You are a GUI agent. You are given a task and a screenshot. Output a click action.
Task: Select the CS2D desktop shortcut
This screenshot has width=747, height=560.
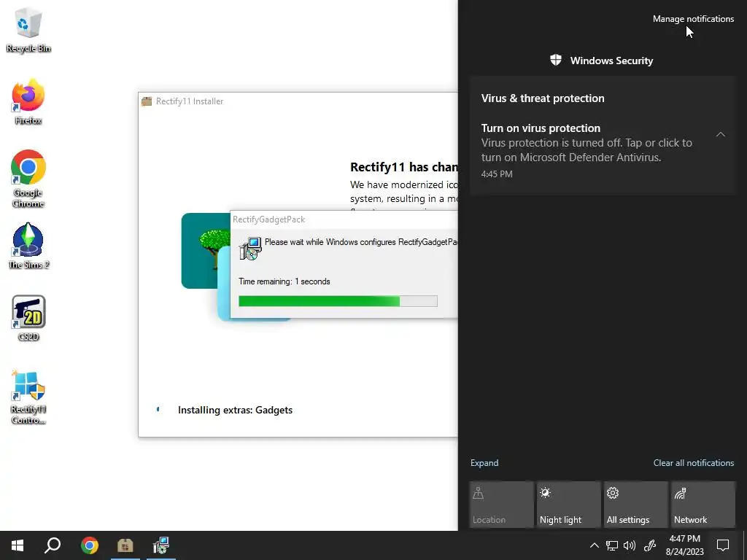click(x=28, y=318)
